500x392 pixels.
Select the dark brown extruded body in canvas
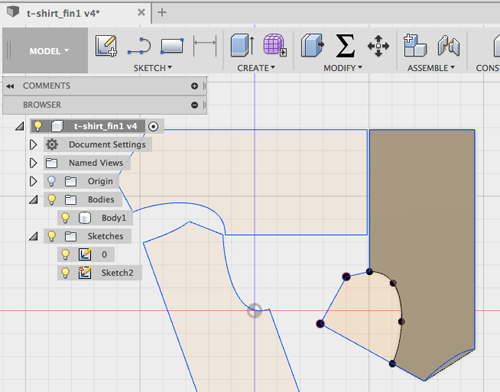click(430, 233)
